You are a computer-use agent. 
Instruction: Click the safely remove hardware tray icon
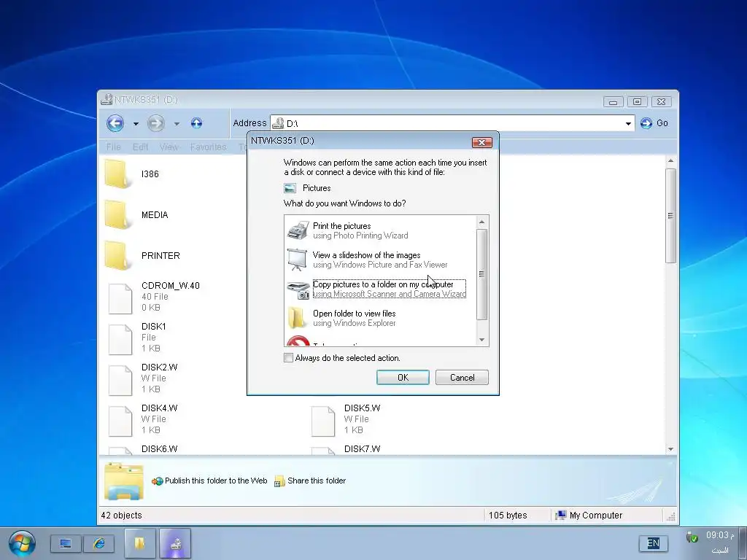(x=692, y=537)
